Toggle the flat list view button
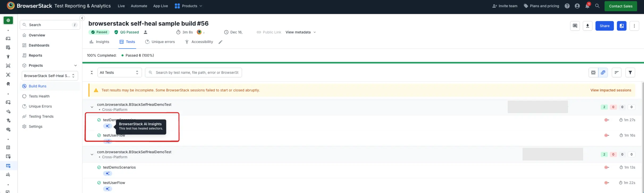Viewport: 644px width, 193px height. [593, 72]
